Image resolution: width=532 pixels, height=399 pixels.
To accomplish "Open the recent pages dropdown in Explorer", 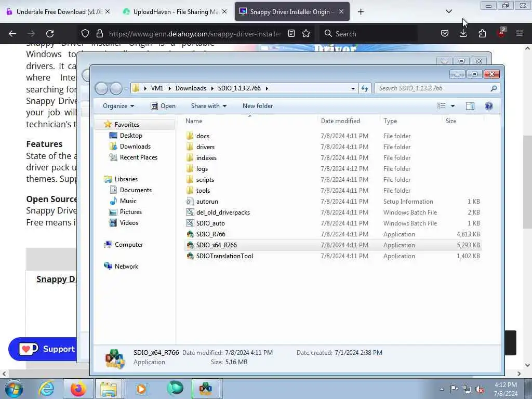I will coord(126,89).
